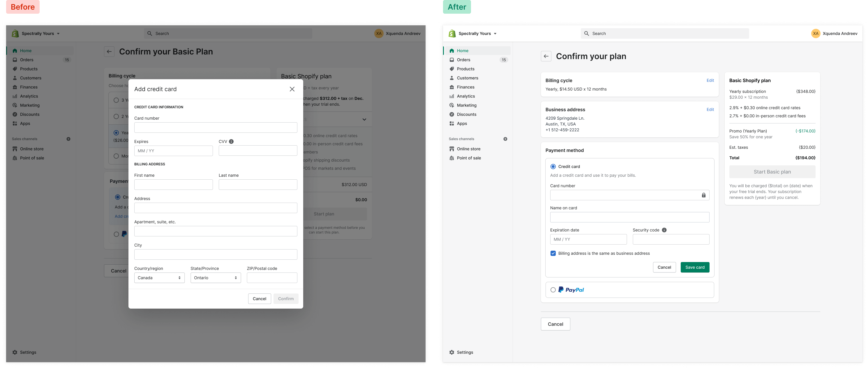Click the add Sales channels plus icon in After panel
This screenshot has width=868, height=368.
pyautogui.click(x=505, y=139)
